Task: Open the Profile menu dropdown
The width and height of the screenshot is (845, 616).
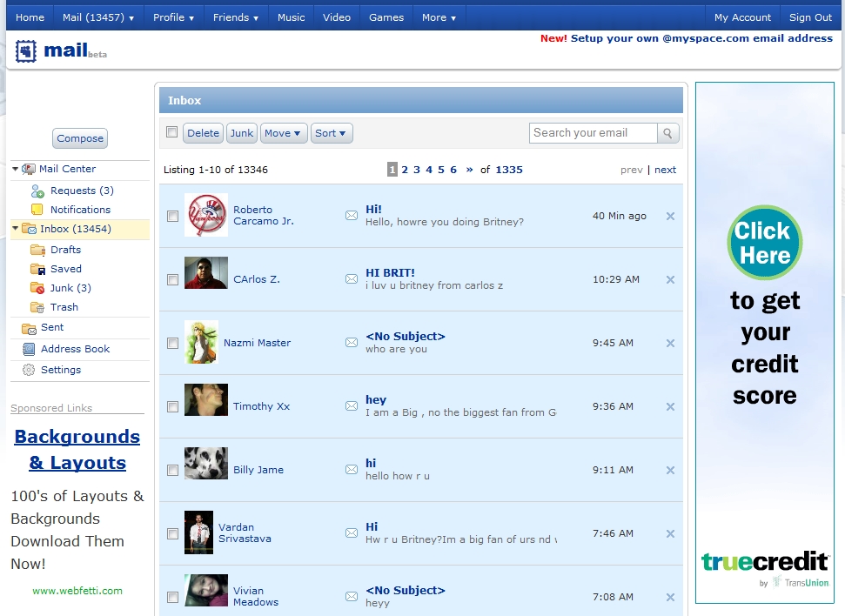Action: pos(173,17)
